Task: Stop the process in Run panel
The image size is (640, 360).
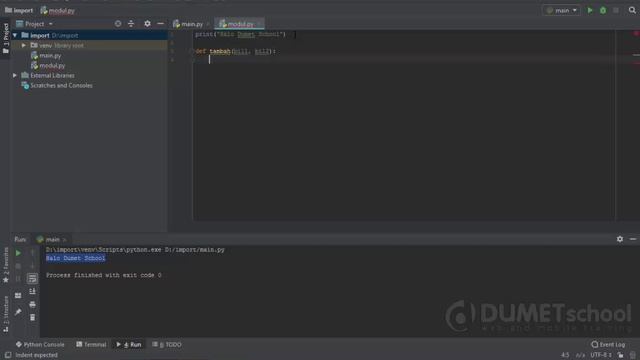Action: (18, 266)
